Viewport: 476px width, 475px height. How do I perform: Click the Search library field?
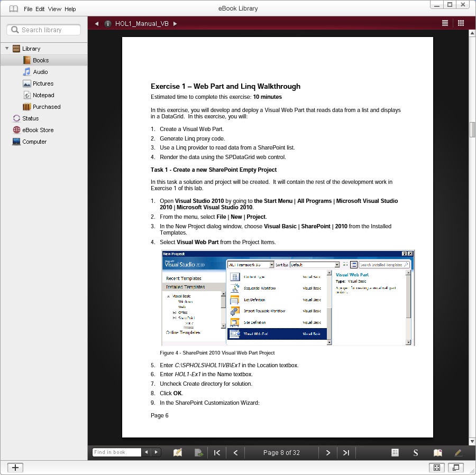44,30
